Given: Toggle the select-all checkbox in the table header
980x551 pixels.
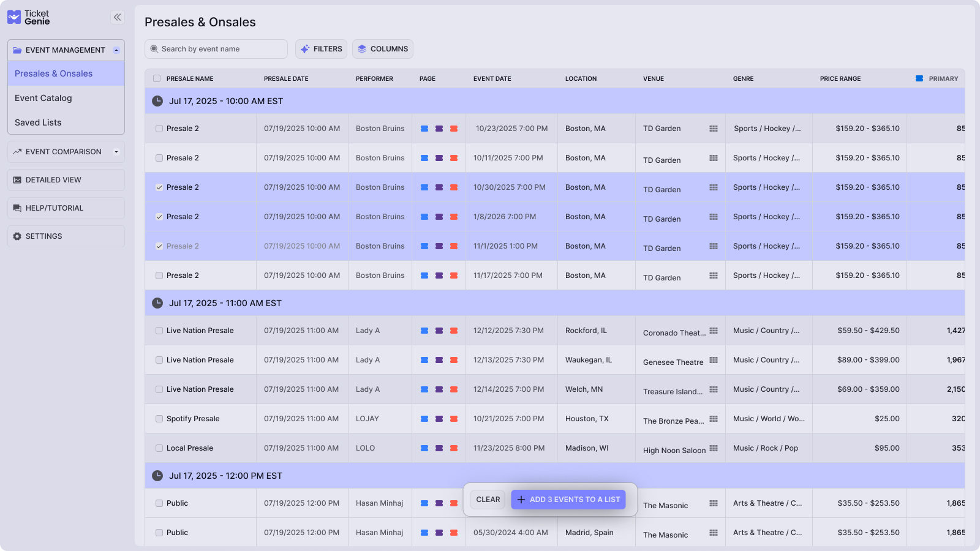Looking at the screenshot, I should pos(157,78).
